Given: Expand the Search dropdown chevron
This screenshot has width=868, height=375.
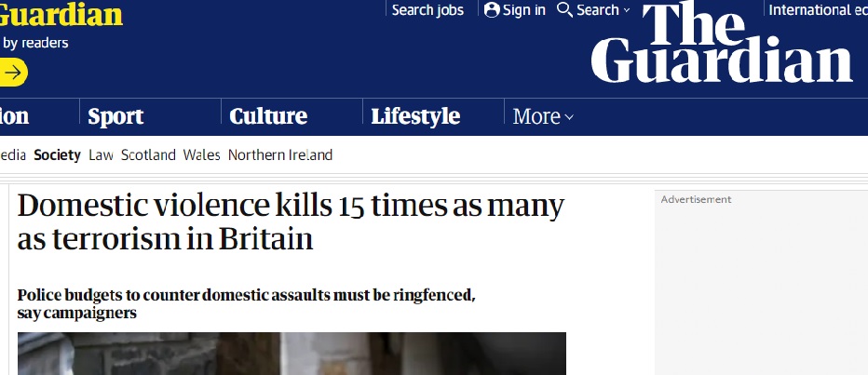Looking at the screenshot, I should coord(627,10).
